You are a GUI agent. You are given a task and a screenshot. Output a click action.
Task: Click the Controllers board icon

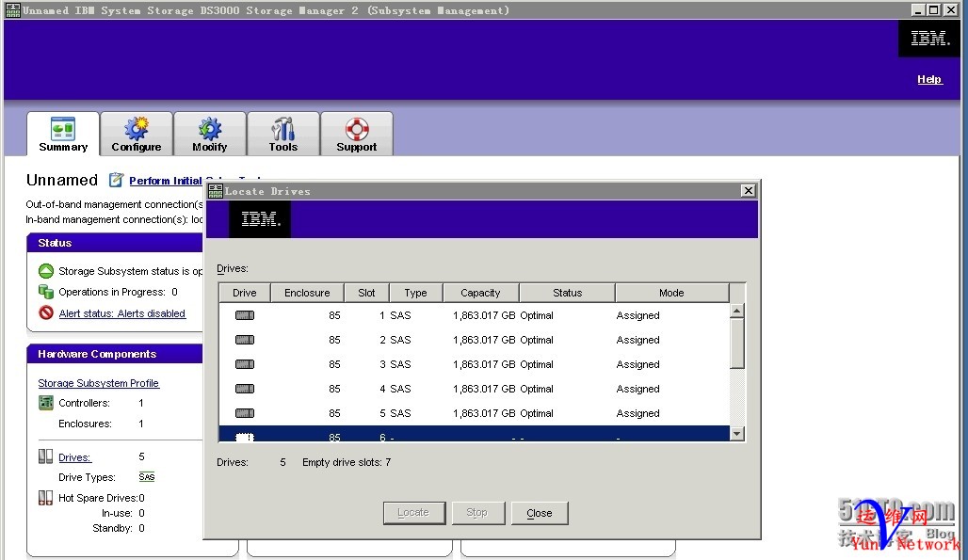point(46,403)
